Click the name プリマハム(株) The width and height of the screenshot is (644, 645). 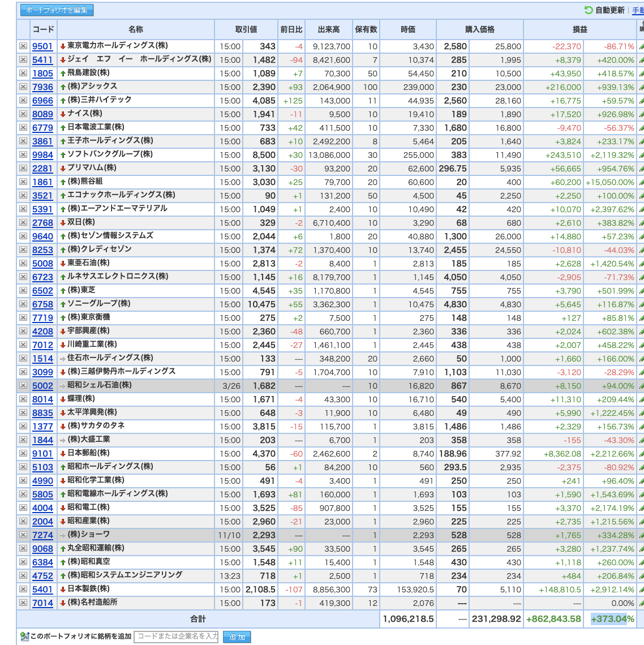click(x=92, y=168)
